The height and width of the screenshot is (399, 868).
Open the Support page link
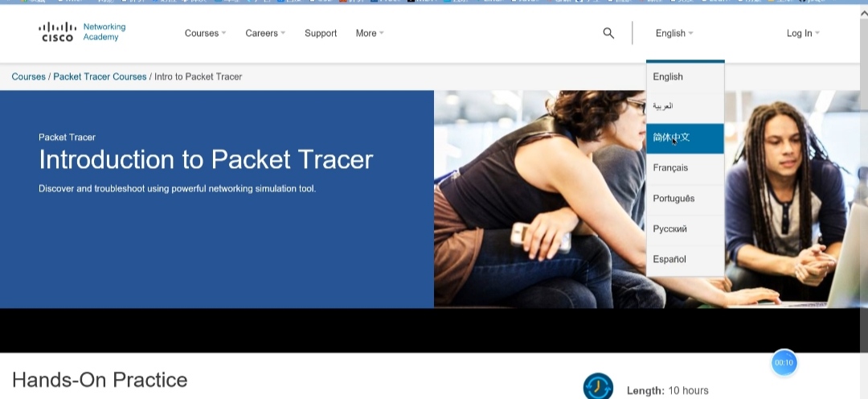321,33
